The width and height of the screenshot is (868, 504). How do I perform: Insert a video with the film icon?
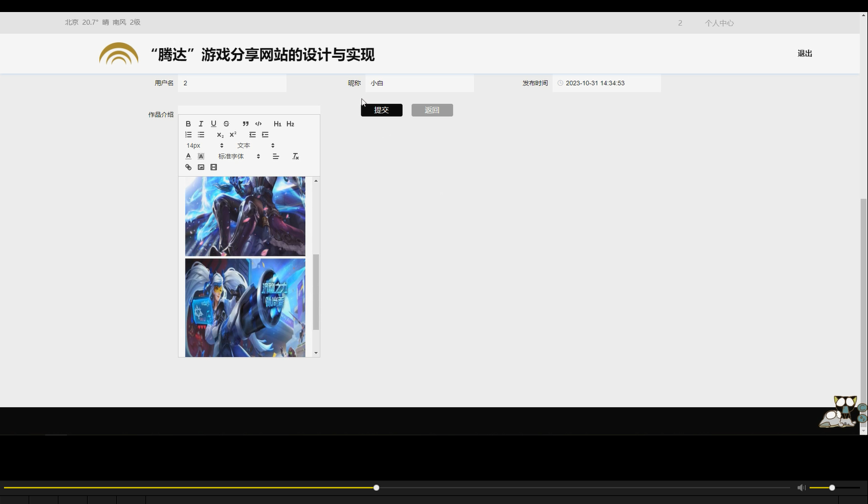point(214,167)
